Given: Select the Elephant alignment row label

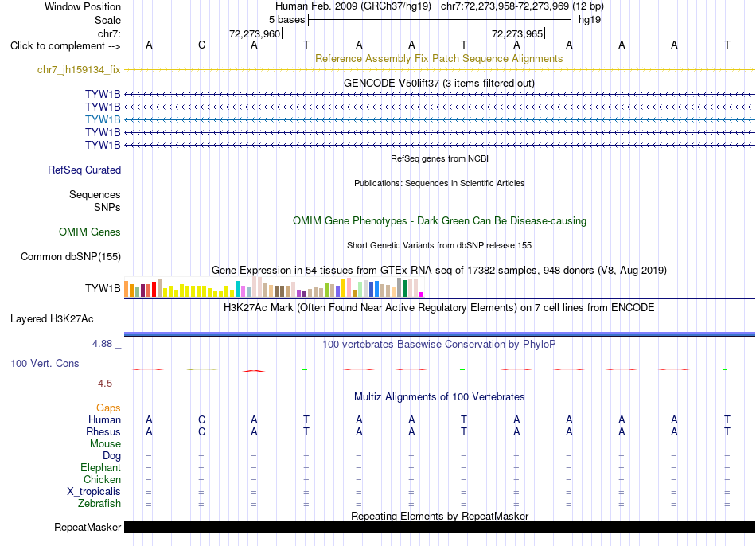Looking at the screenshot, I should tap(100, 468).
